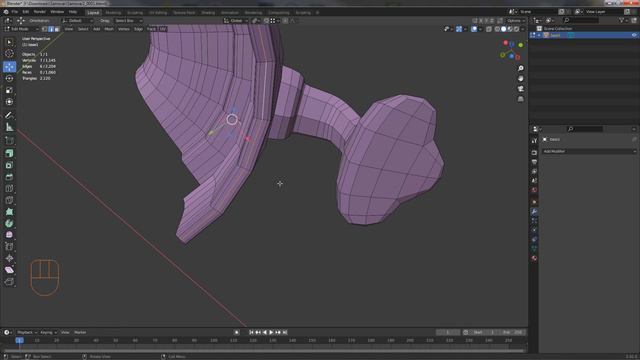Open the Render menu
640x360 pixels.
pyautogui.click(x=40, y=12)
